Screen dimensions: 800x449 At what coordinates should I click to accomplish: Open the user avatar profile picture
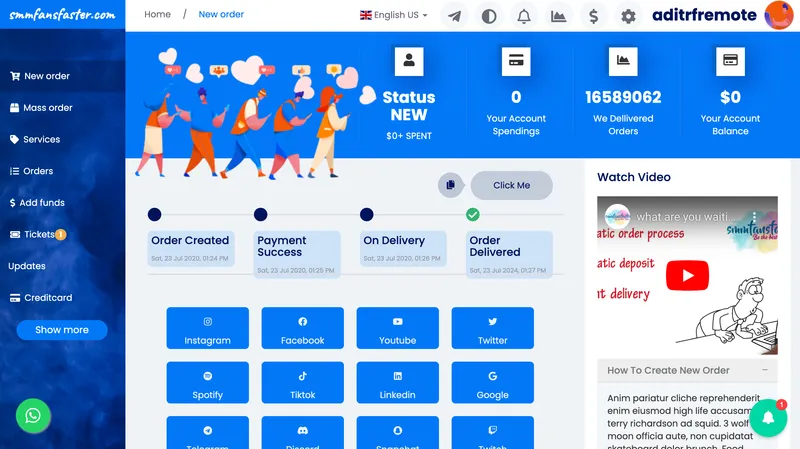click(x=779, y=15)
